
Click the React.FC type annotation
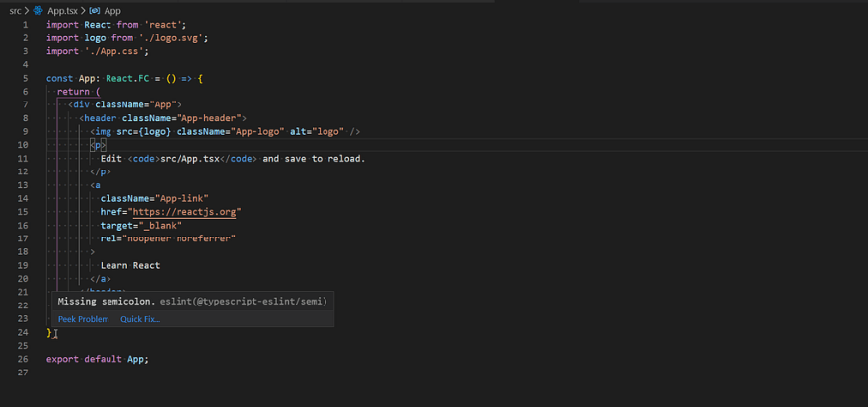click(127, 78)
